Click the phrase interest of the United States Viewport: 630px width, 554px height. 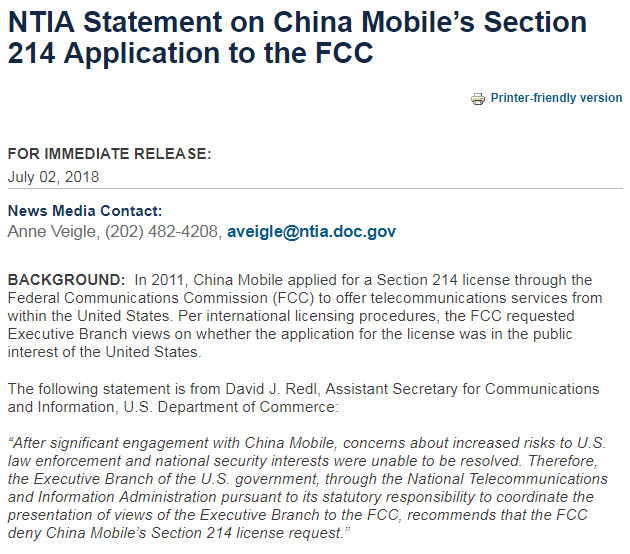click(x=104, y=352)
